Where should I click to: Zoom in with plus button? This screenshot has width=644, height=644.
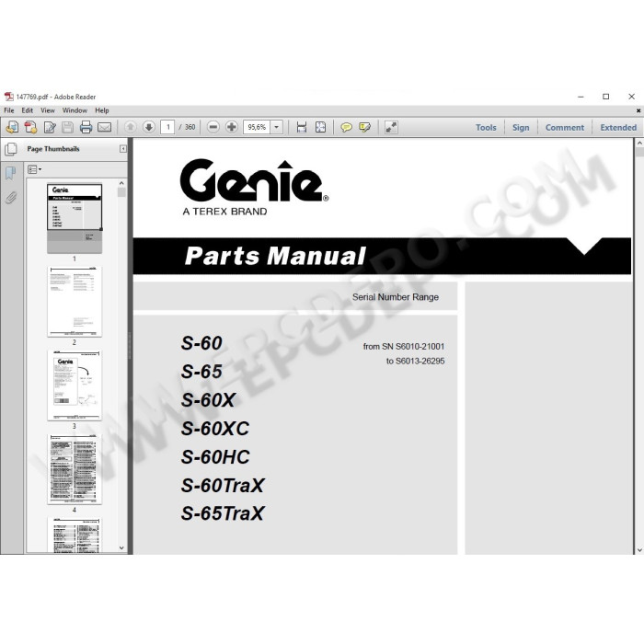[x=232, y=127]
